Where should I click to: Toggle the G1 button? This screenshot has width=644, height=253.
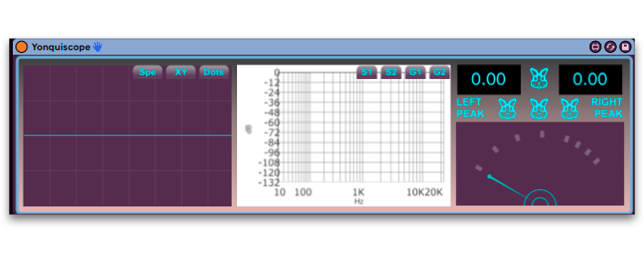[415, 72]
